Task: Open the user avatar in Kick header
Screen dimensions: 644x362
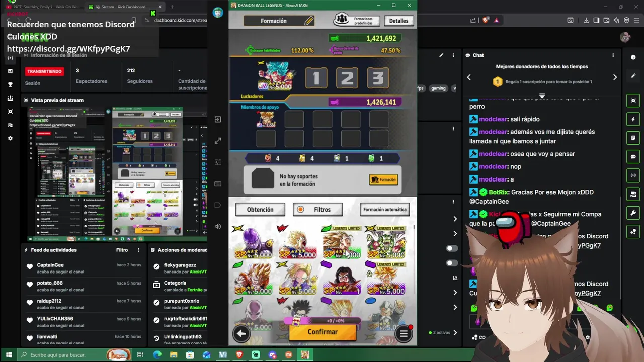Action: pos(625,37)
